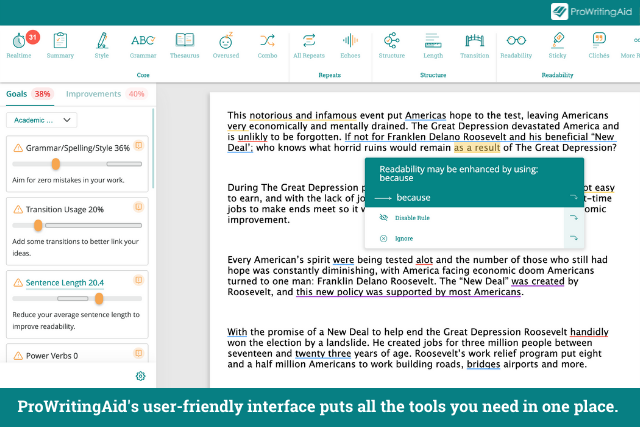Expand the Academic document type dropdown
This screenshot has height=427, width=640.
(x=42, y=120)
